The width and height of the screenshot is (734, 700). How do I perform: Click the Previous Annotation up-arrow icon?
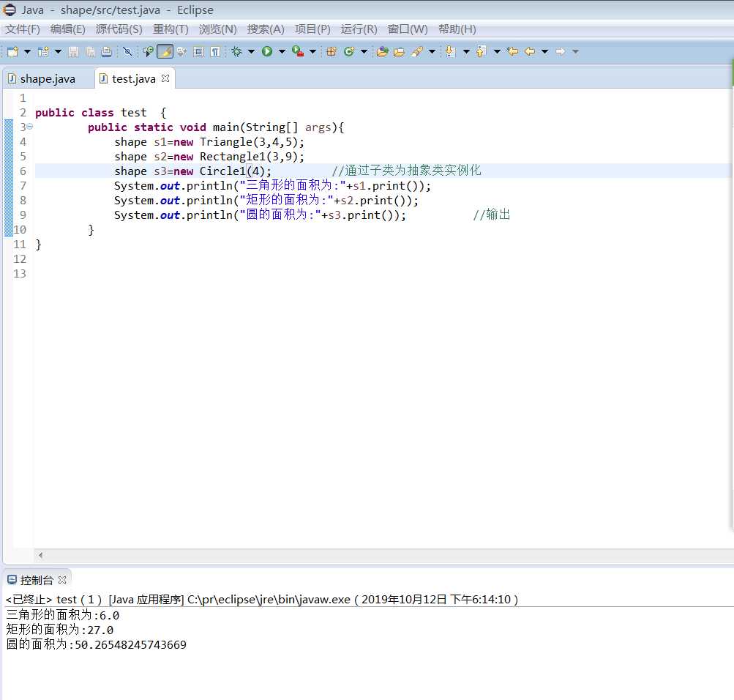tap(482, 51)
